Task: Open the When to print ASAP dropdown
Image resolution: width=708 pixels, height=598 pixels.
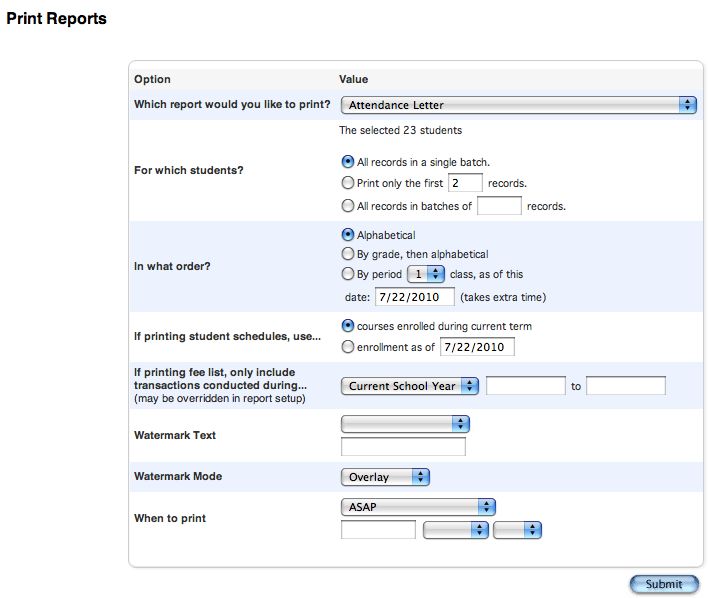Action: (418, 507)
